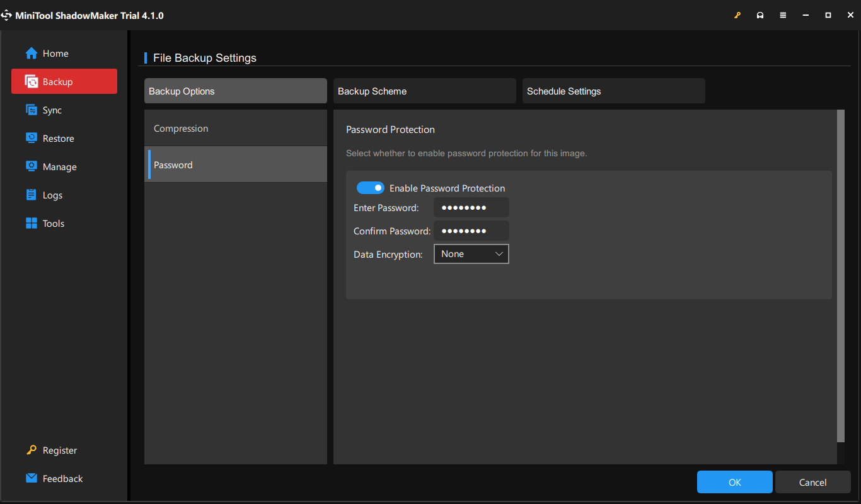
Task: Open the Restore page icon
Action: point(32,139)
